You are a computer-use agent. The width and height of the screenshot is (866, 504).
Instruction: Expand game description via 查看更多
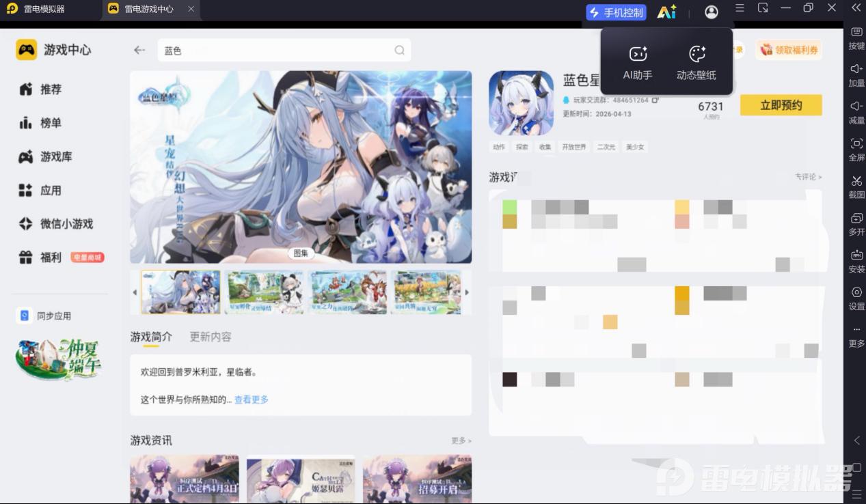252,400
